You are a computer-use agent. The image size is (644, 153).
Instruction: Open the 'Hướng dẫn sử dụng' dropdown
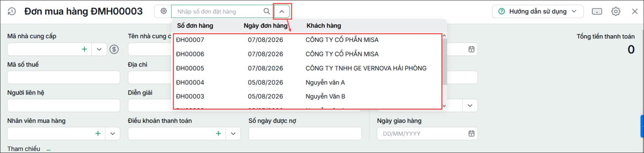[x=537, y=11]
